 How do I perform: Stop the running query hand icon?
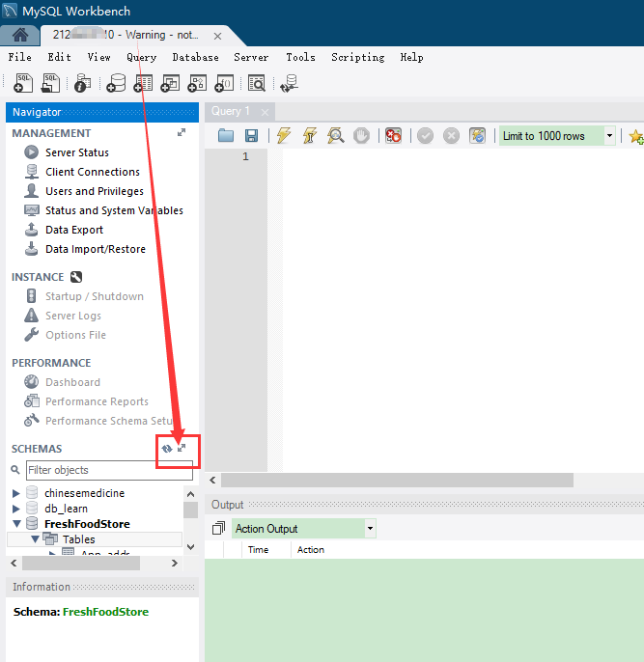361,136
